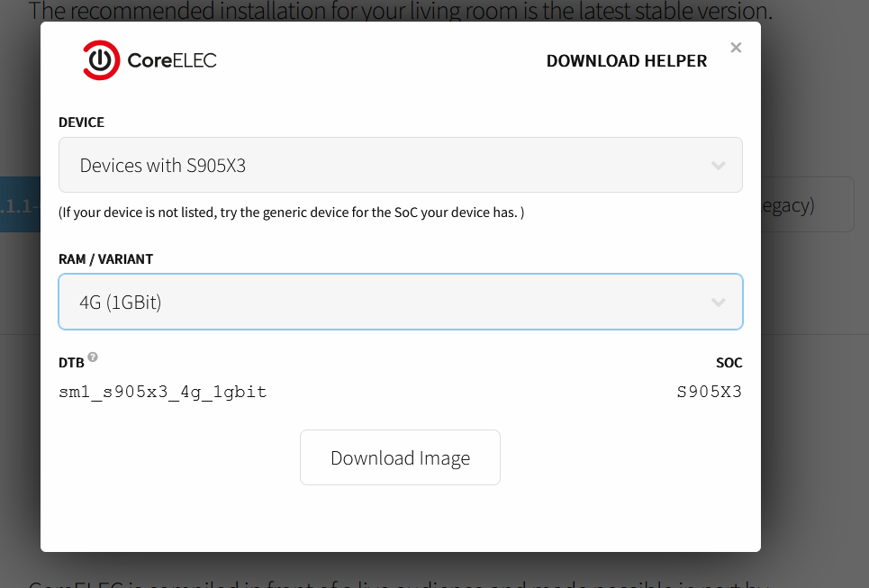Click the DOWNLOAD HELPER heading
869x588 pixels.
[627, 61]
